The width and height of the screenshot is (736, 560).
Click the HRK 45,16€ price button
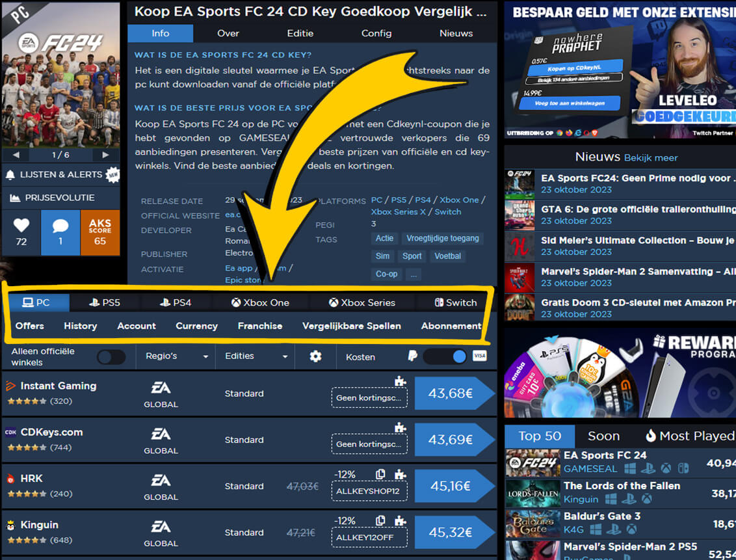click(x=454, y=486)
